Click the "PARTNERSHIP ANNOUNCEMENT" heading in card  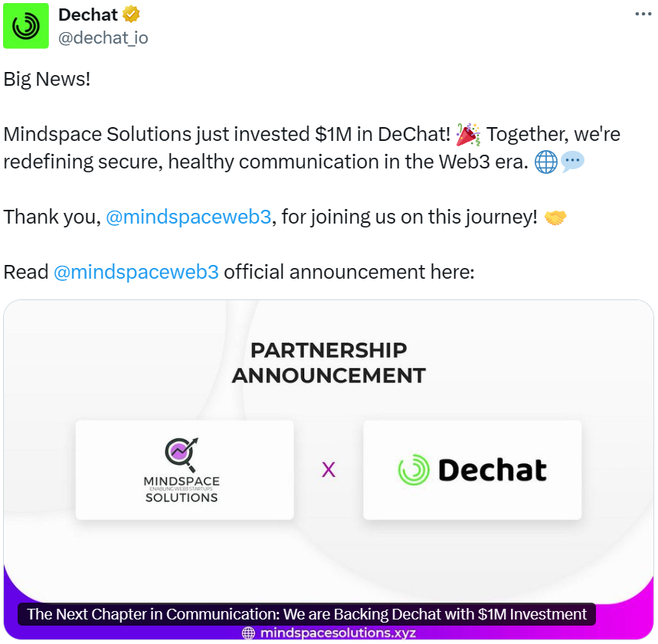329,363
